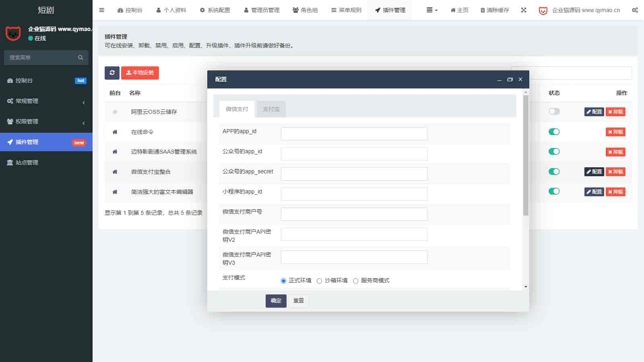The width and height of the screenshot is (644, 362).
Task: Click the refresh icon button
Action: [112, 73]
